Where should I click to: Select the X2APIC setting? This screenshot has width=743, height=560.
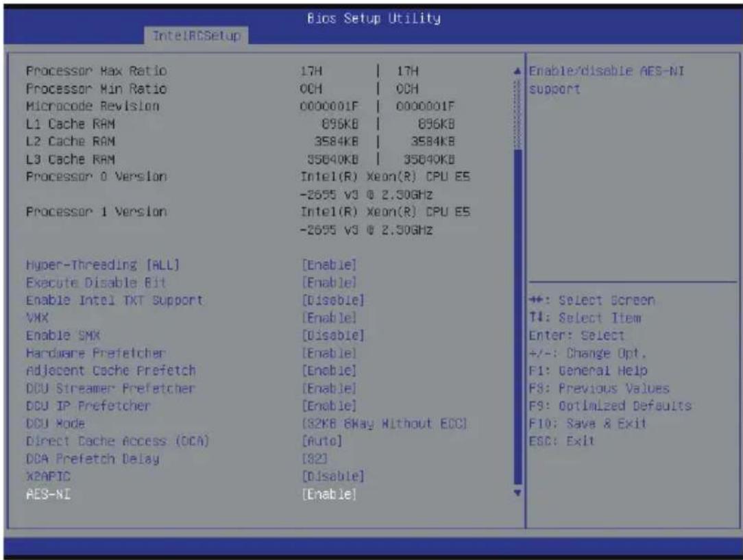point(48,476)
